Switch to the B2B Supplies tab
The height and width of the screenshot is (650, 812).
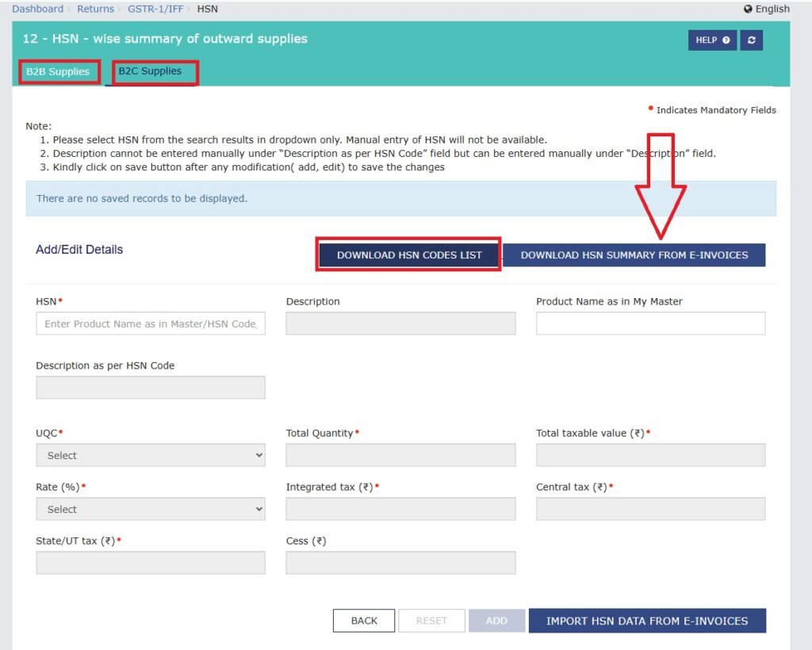click(x=58, y=71)
